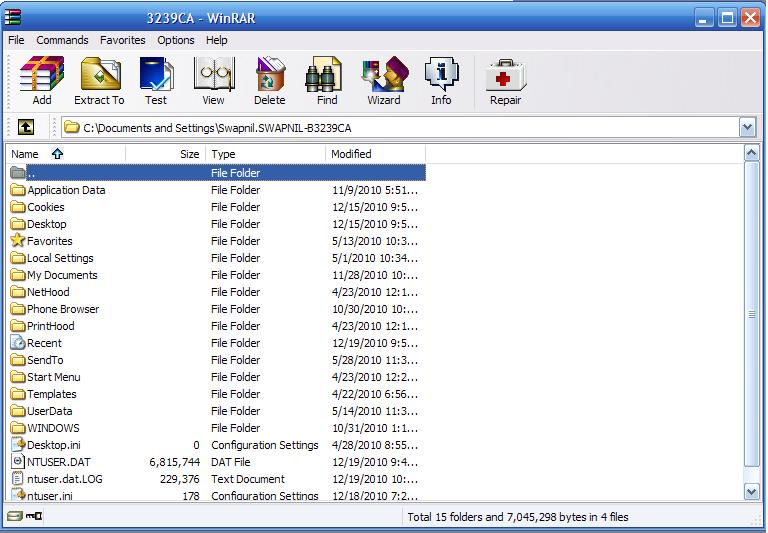
Task: Click the key password icon in status bar
Action: (34, 516)
